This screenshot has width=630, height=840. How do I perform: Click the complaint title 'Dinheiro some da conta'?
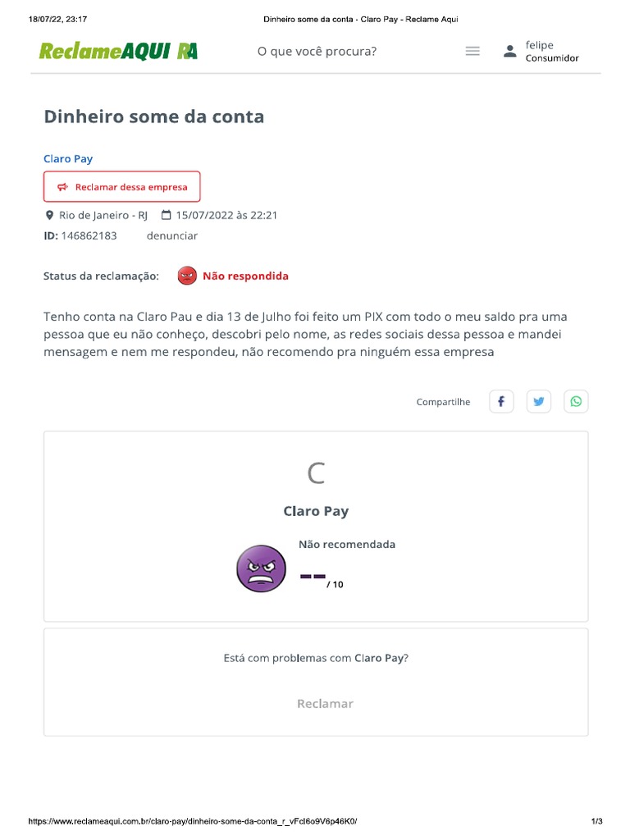click(x=154, y=116)
